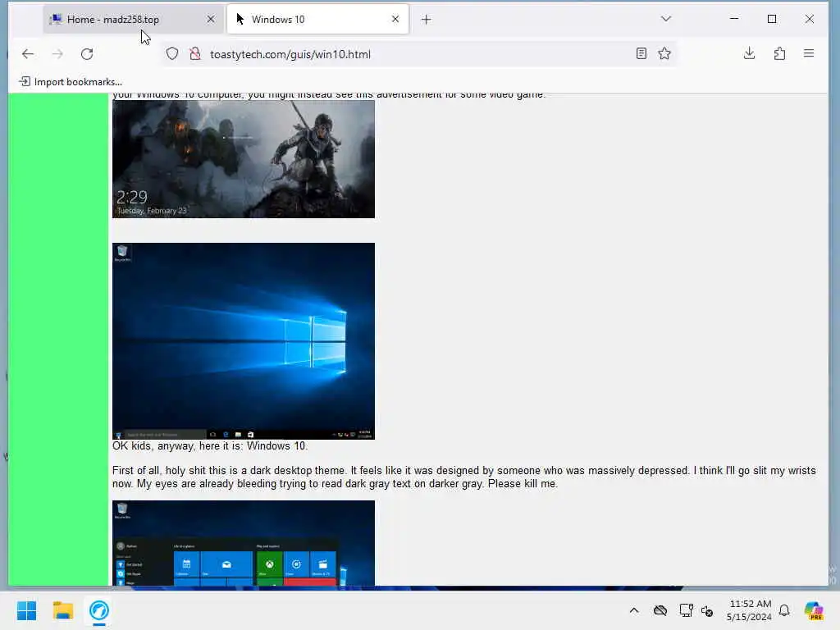
Task: Click the paragraph starting 'First of all'
Action: [464, 477]
